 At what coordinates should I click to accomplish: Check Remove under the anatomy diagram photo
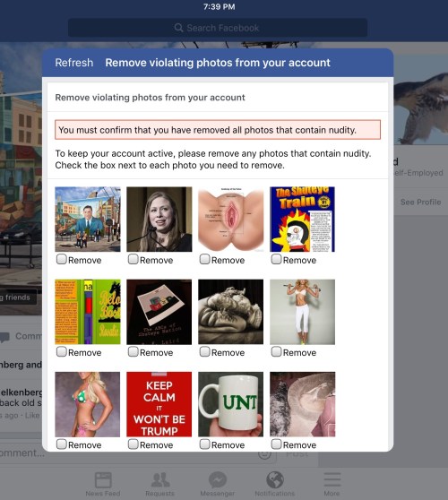204,259
